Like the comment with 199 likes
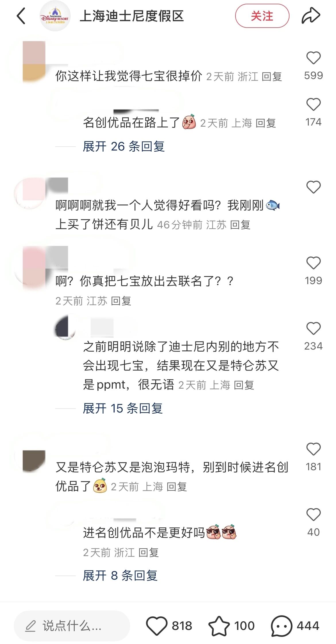The height and width of the screenshot is (644, 336). pos(313,263)
